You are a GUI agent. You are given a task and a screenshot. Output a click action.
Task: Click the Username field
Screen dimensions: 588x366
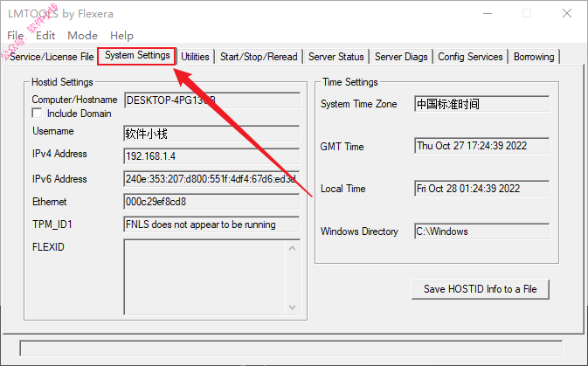(x=212, y=134)
